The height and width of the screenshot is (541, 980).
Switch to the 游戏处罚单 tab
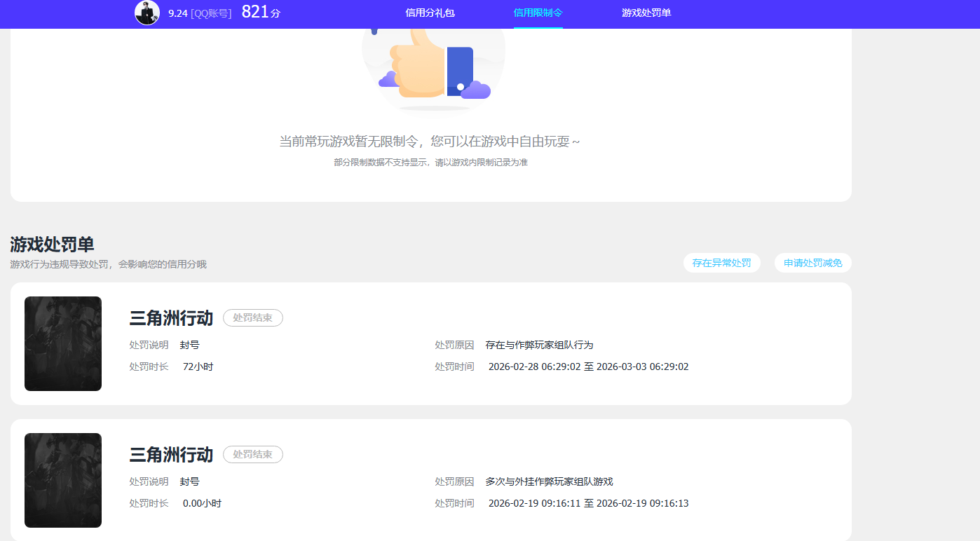pyautogui.click(x=646, y=13)
